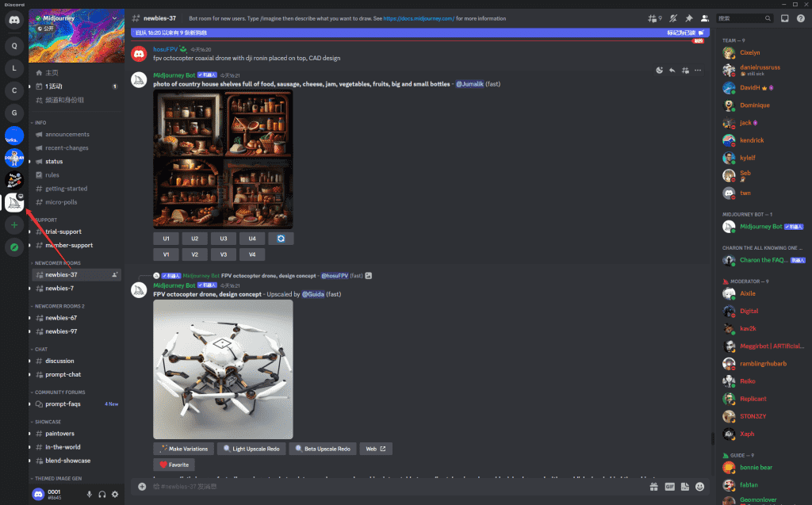The image size is (812, 505).
Task: Open the announcements channel
Action: [x=67, y=134]
